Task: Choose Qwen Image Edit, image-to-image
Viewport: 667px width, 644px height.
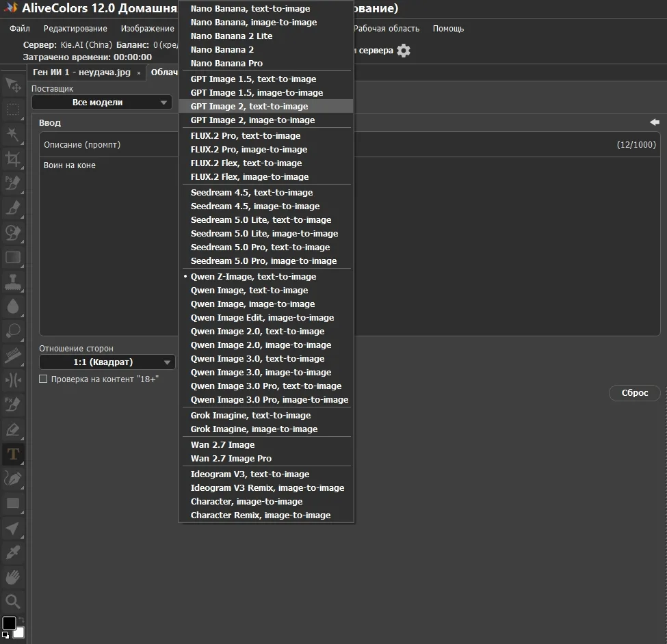Action: pyautogui.click(x=266, y=317)
